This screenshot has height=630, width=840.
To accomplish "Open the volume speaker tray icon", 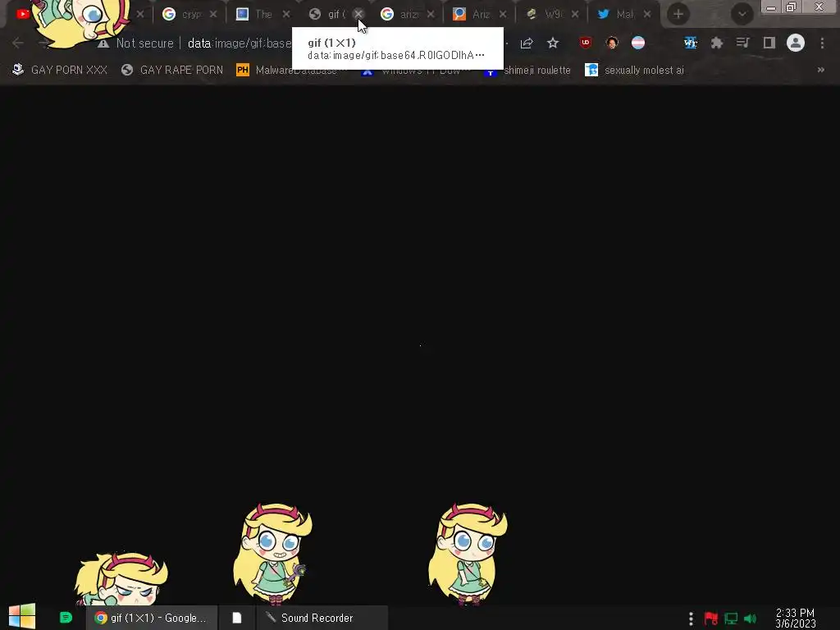I will click(x=751, y=619).
